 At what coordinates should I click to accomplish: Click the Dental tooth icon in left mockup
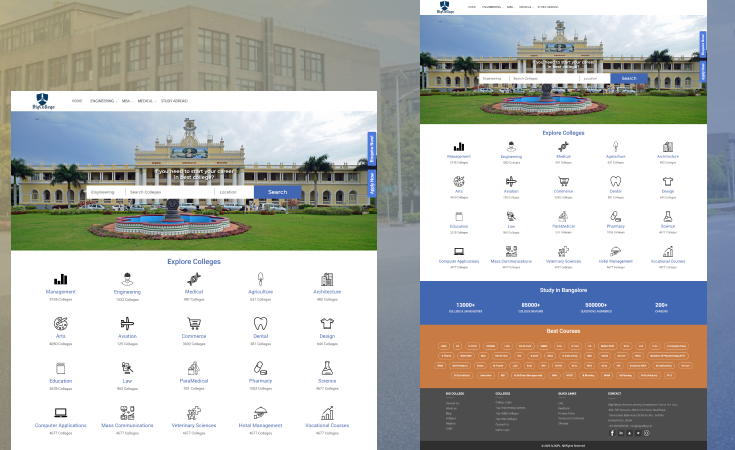(x=260, y=324)
